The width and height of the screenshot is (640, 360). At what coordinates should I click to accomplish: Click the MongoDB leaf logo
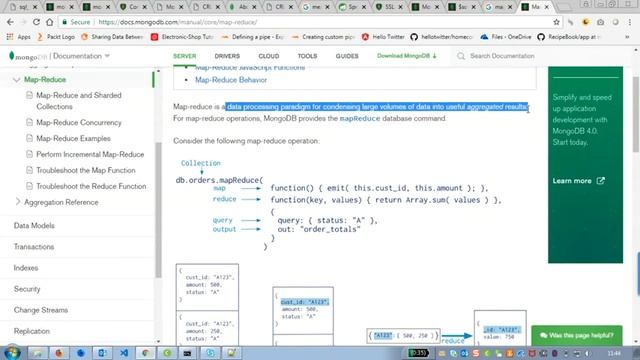tap(11, 56)
